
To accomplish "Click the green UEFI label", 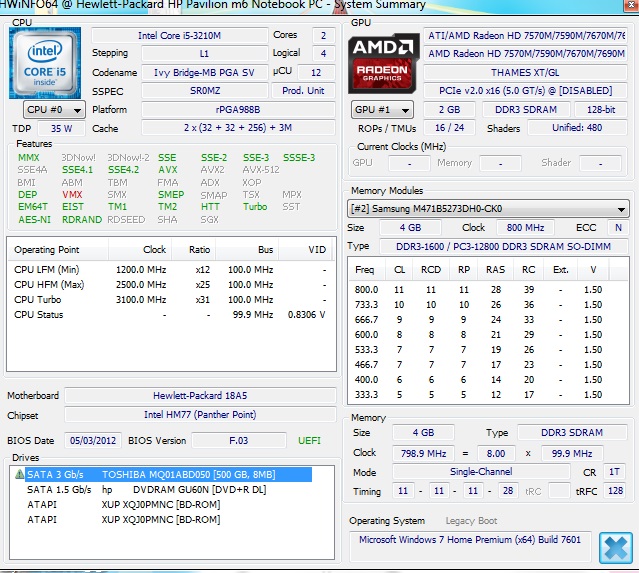I will click(309, 441).
